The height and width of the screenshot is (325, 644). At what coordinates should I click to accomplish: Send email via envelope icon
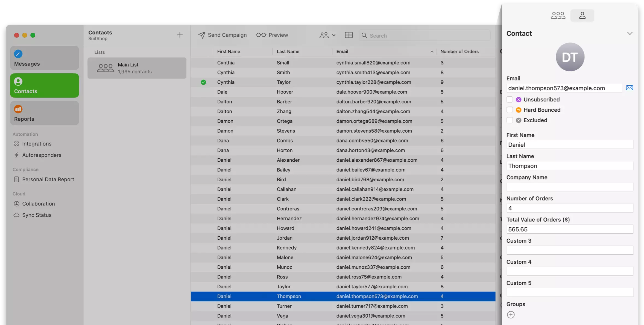coord(630,88)
